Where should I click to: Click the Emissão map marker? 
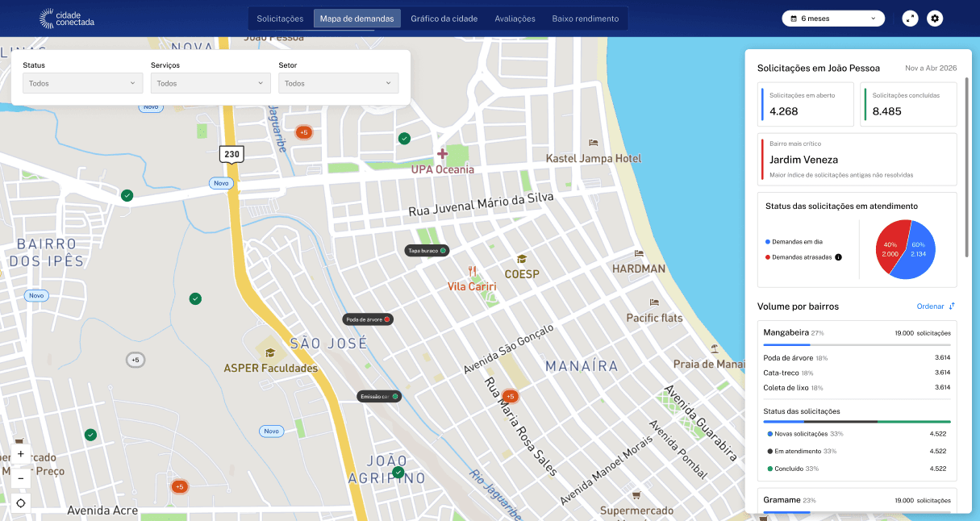[x=379, y=396]
